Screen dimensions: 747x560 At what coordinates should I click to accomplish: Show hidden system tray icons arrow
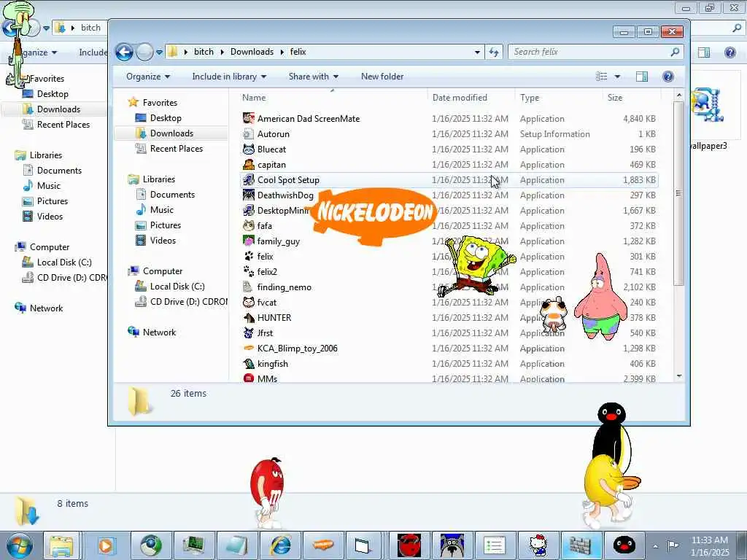tap(656, 546)
